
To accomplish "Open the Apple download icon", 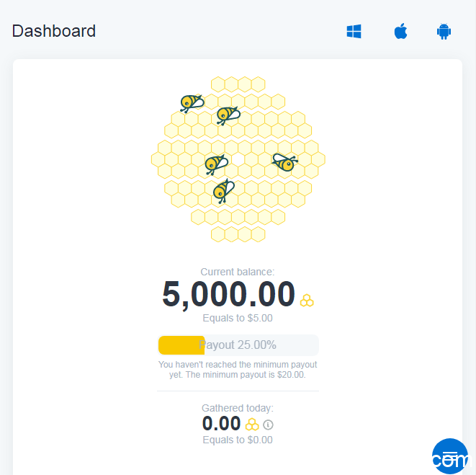I will [400, 31].
